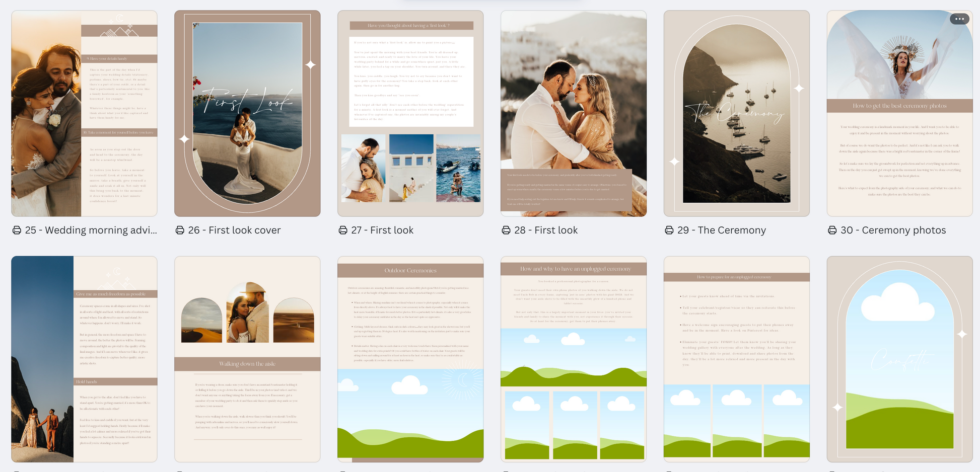Click print icon beside 27 - First look
Screen dimensions: 980x472
tap(343, 230)
